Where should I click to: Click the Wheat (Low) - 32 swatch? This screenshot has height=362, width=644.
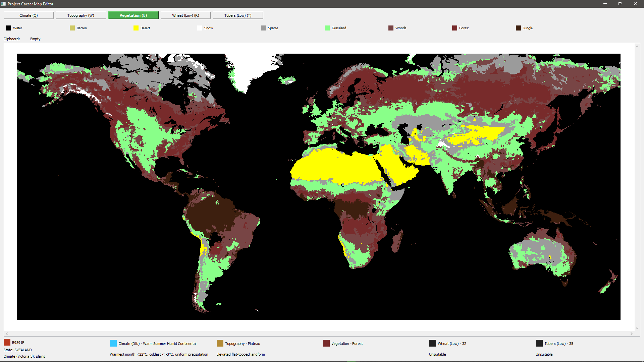[433, 343]
